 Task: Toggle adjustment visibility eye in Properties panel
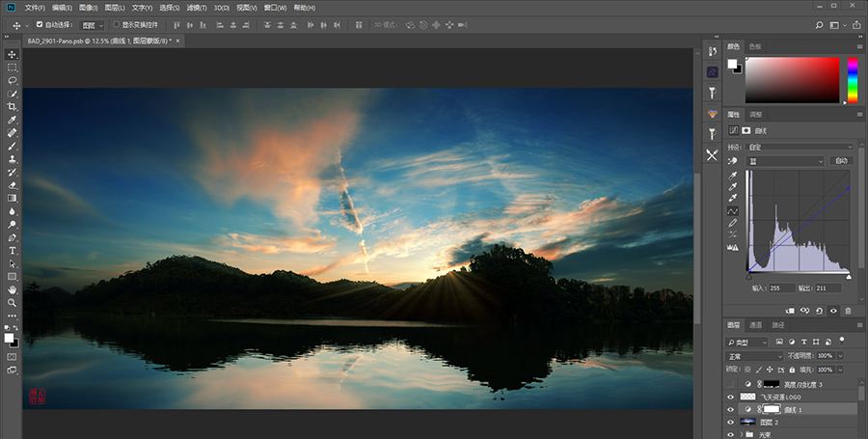coord(833,311)
